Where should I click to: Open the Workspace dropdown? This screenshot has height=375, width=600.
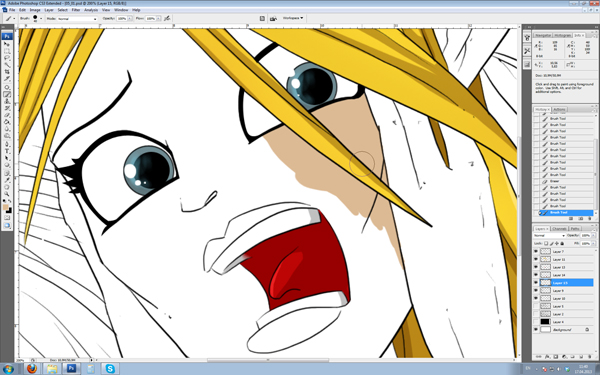tap(293, 18)
